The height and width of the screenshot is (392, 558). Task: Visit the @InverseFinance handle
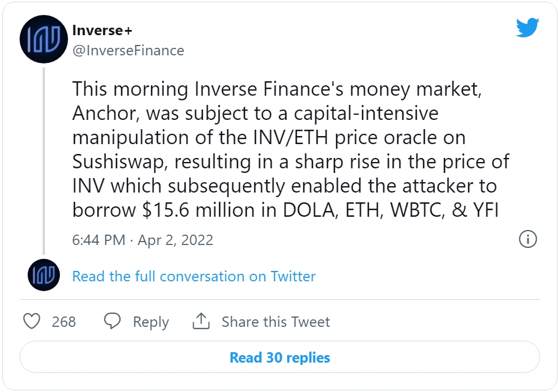click(128, 51)
